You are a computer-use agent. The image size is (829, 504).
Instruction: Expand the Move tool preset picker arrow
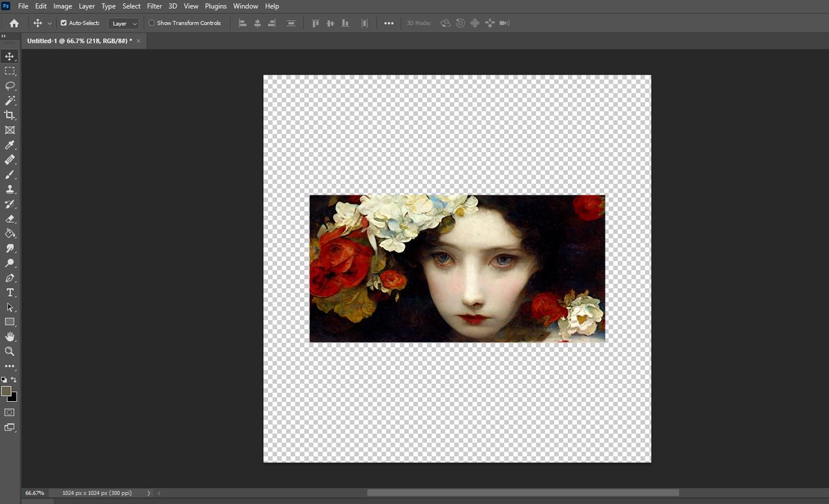[x=49, y=23]
